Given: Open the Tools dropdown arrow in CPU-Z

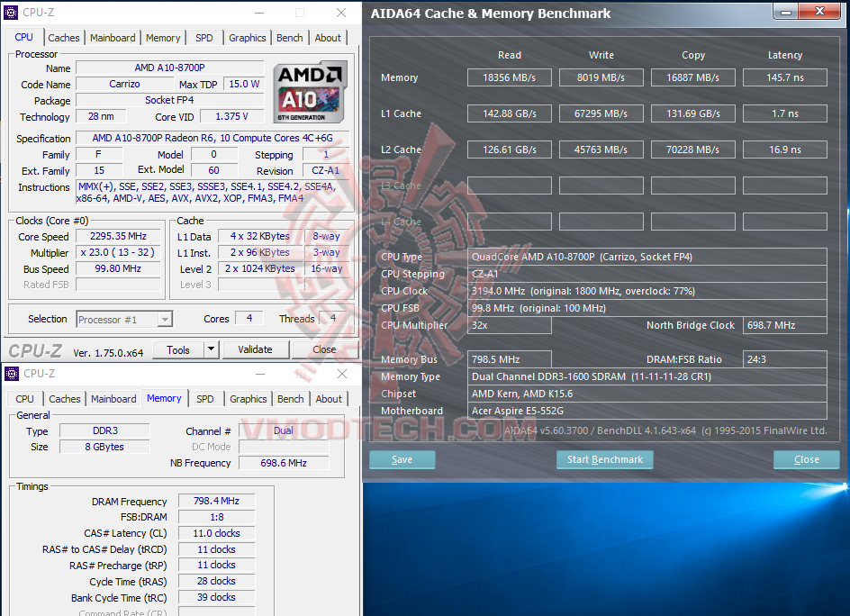Looking at the screenshot, I should click(212, 349).
